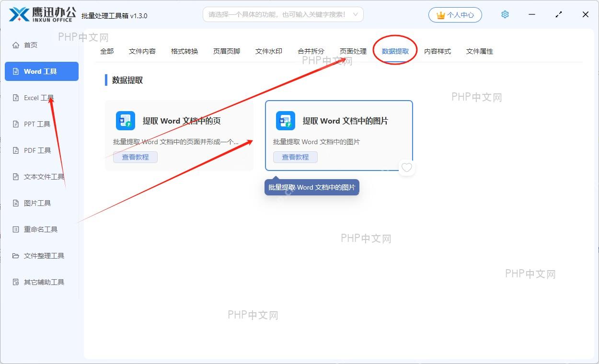Select the 文件属性 tab

(x=480, y=51)
